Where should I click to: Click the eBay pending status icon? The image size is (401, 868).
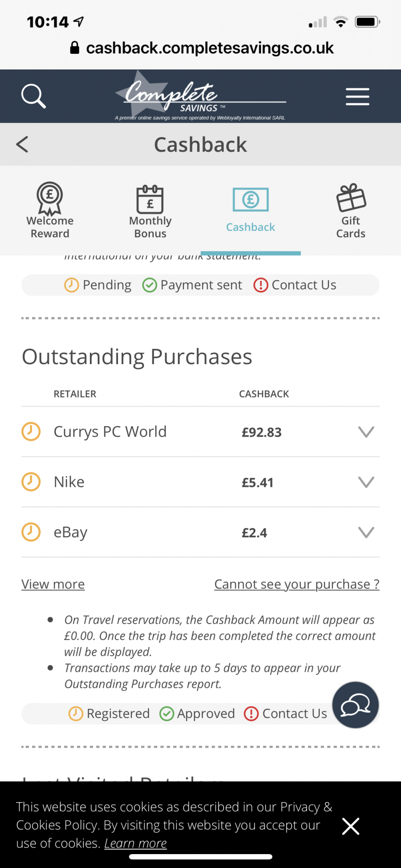pos(31,532)
